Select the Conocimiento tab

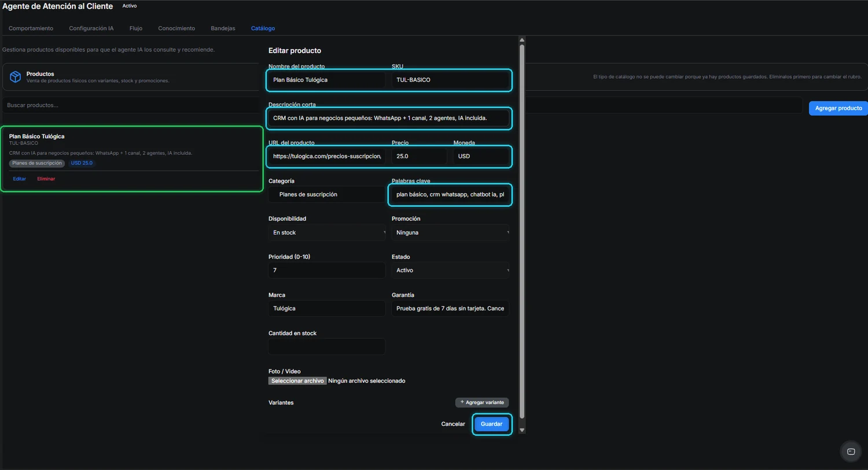click(x=176, y=28)
